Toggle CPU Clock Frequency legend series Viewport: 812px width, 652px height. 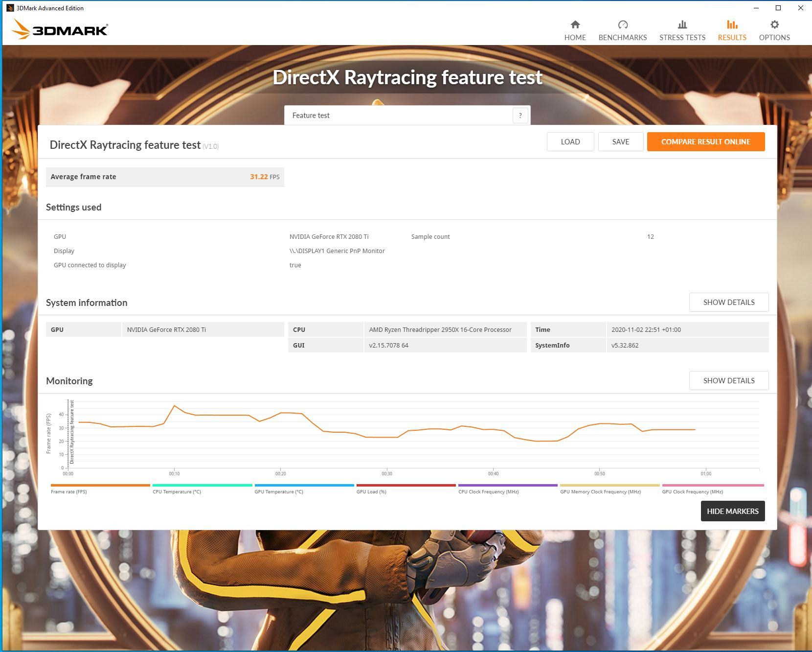[508, 489]
